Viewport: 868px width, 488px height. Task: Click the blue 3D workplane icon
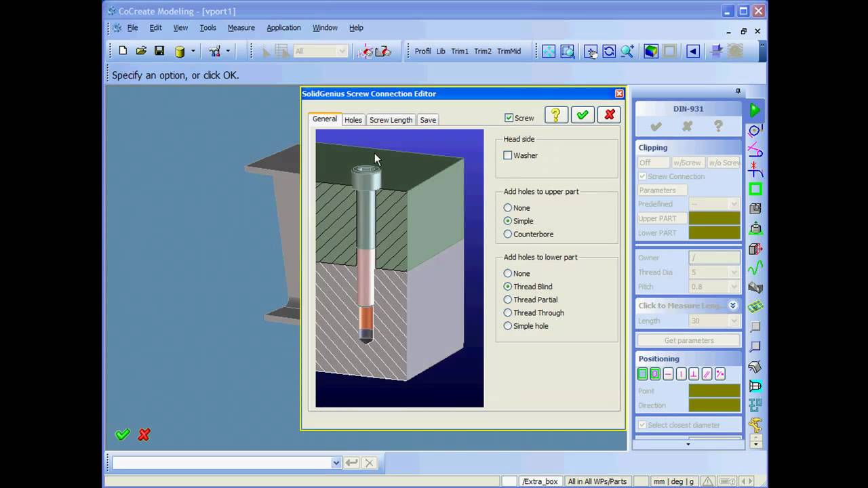tap(716, 52)
